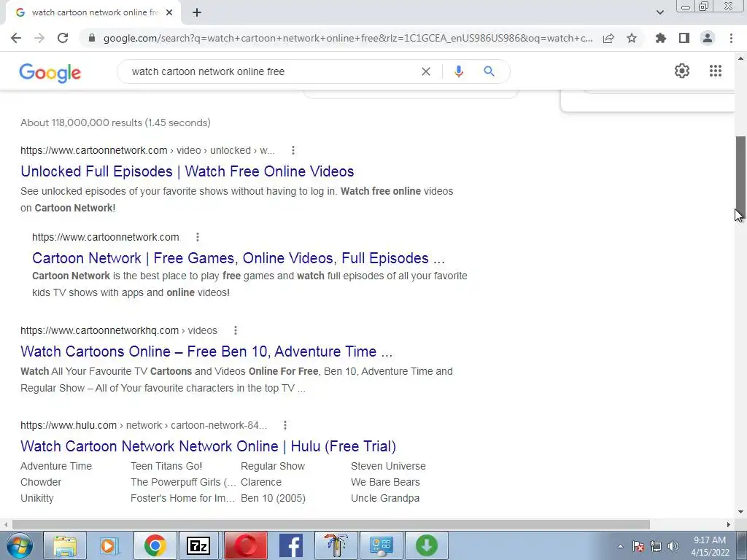Open the Chrome profile avatar
This screenshot has height=560, width=747.
point(708,38)
